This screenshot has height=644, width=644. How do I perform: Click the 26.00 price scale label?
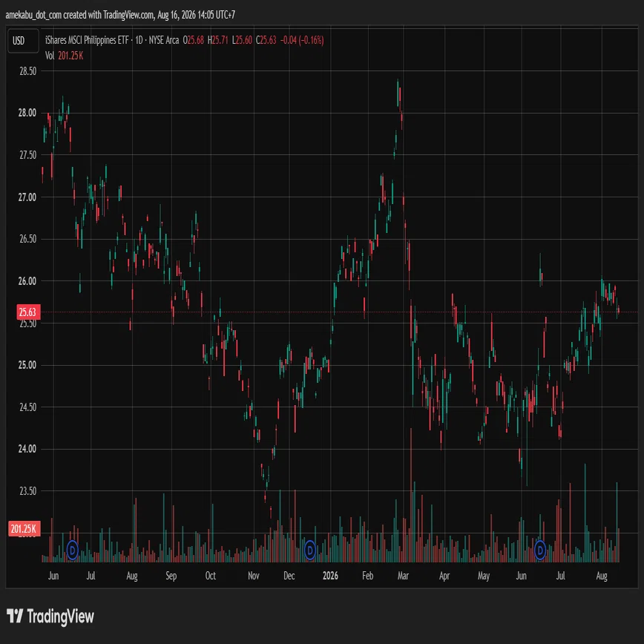coord(27,281)
